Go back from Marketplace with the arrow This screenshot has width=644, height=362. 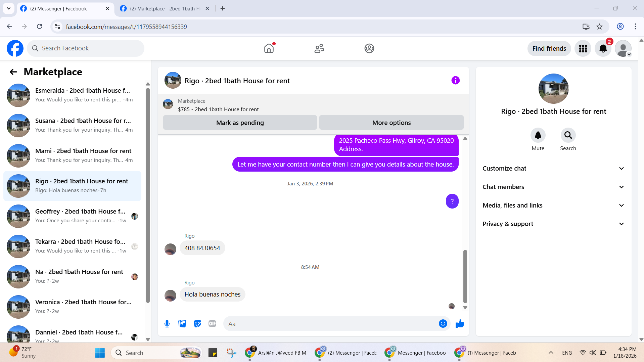point(13,72)
